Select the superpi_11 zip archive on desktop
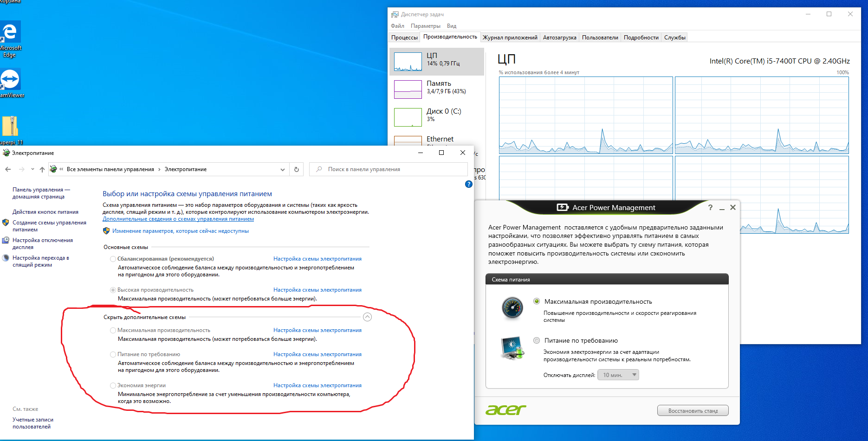This screenshot has width=868, height=441. (10, 126)
